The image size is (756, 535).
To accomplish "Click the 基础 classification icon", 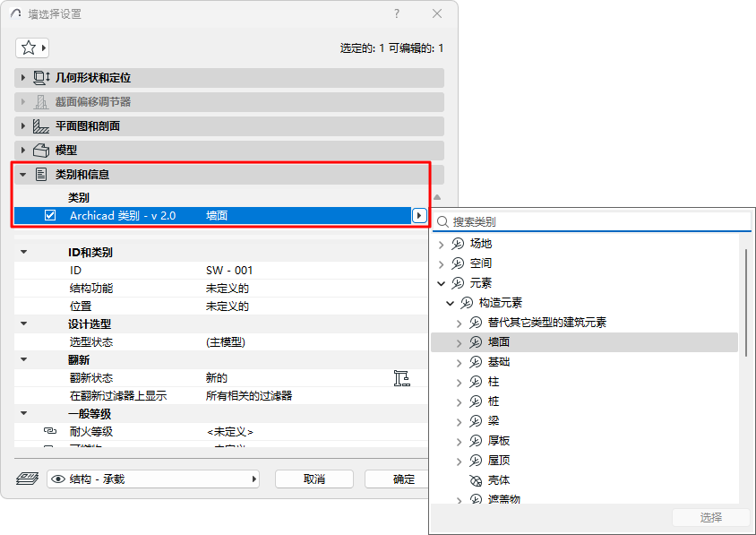I will [x=476, y=362].
